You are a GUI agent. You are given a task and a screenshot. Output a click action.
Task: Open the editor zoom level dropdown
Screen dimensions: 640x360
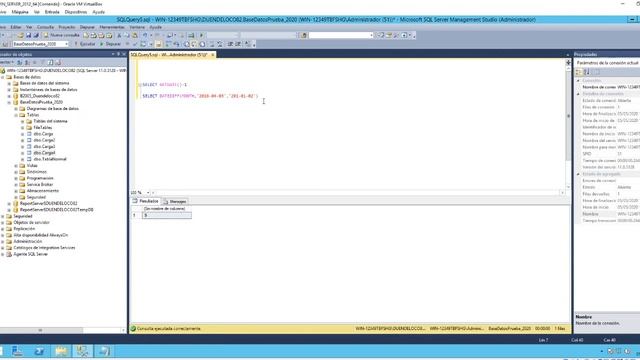click(x=149, y=193)
